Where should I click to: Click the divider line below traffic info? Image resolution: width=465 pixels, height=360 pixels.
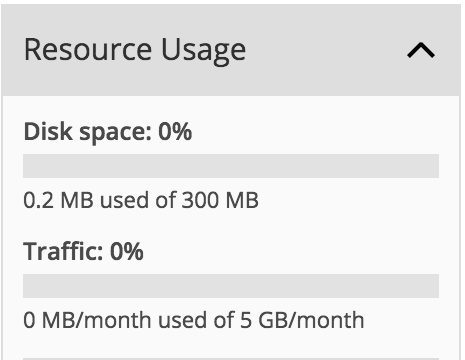tap(231, 359)
